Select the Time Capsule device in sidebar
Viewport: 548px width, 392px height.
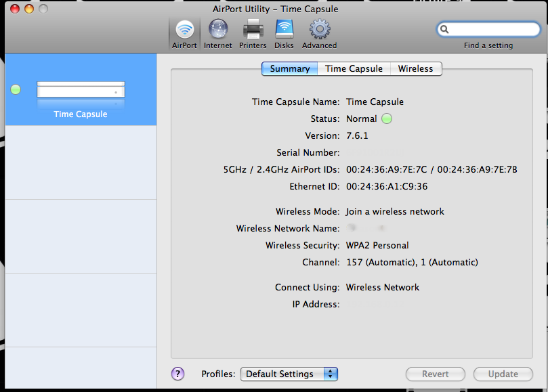tap(81, 90)
